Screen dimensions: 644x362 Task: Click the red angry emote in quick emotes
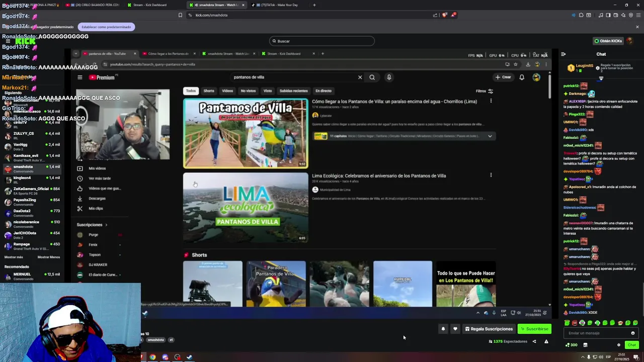pos(575,323)
